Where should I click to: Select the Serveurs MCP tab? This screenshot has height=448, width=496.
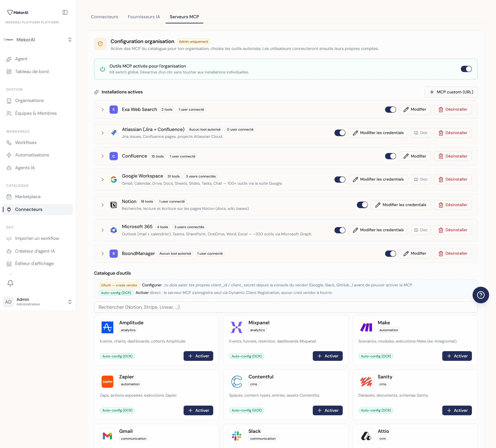(184, 17)
